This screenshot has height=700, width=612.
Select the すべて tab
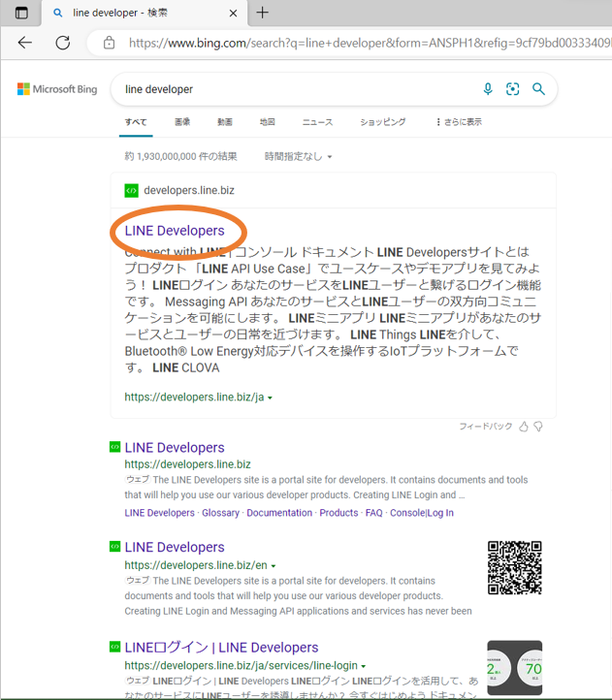coord(136,122)
